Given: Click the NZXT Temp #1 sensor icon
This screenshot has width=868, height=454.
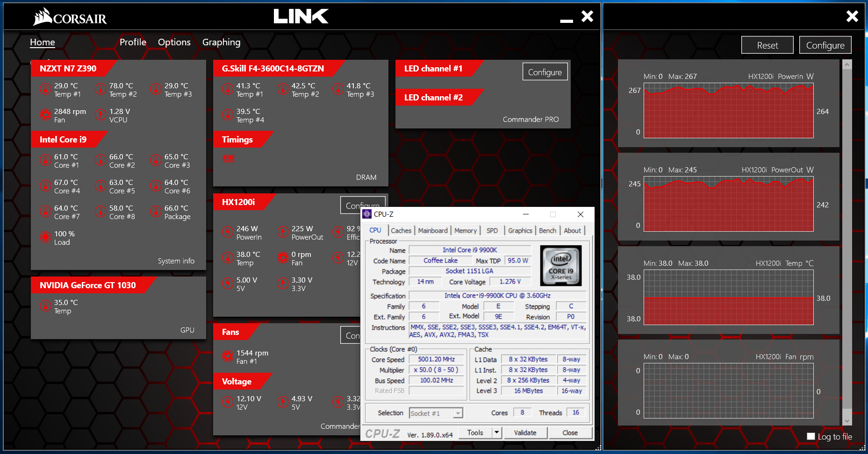Looking at the screenshot, I should point(45,89).
